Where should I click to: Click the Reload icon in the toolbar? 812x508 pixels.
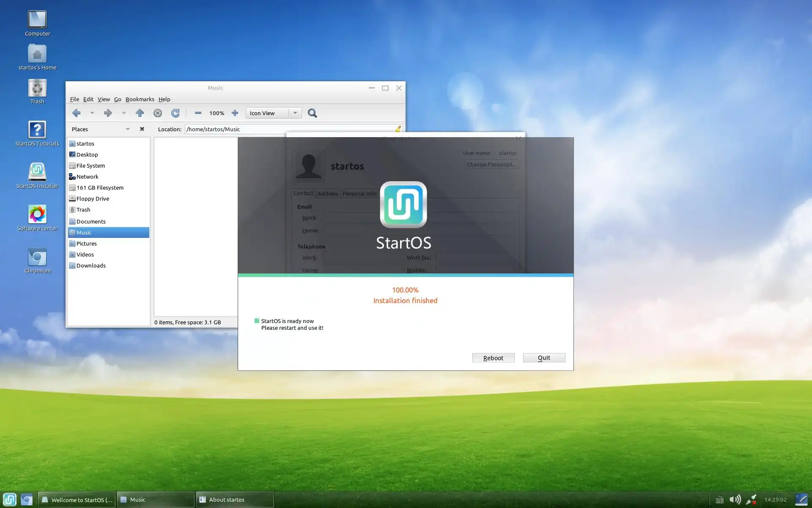[x=175, y=113]
